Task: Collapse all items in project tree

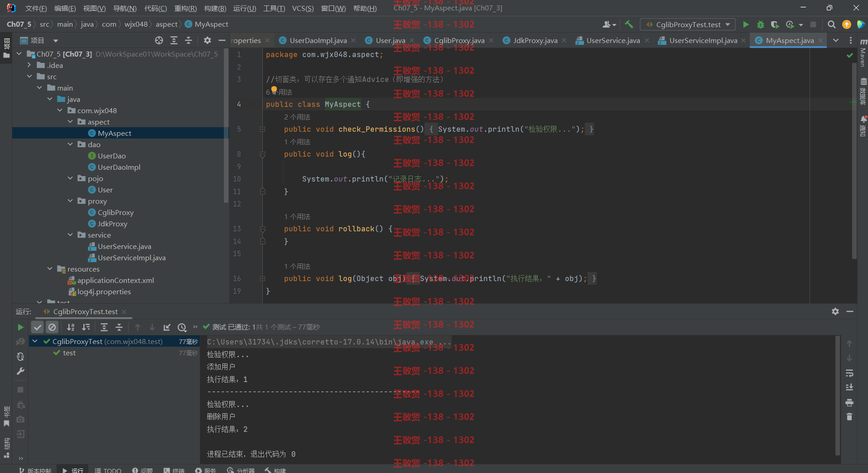Action: click(x=188, y=40)
